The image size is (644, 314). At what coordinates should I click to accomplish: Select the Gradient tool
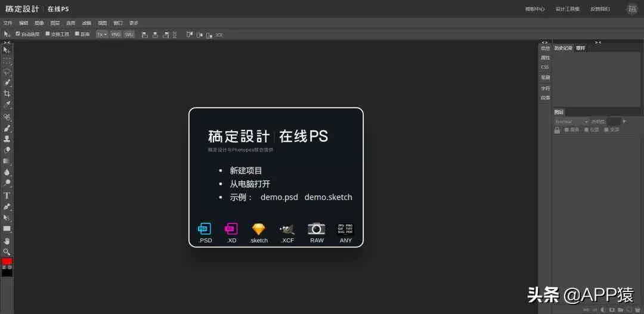point(7,161)
